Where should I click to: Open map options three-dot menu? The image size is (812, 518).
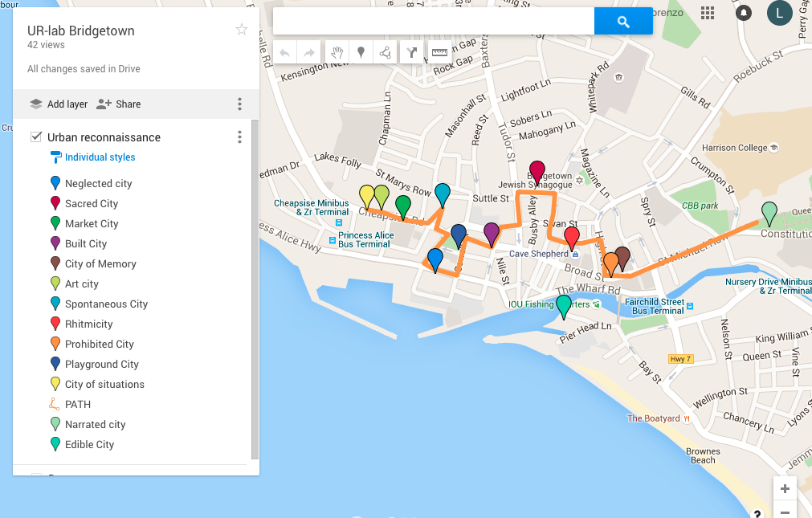point(239,104)
